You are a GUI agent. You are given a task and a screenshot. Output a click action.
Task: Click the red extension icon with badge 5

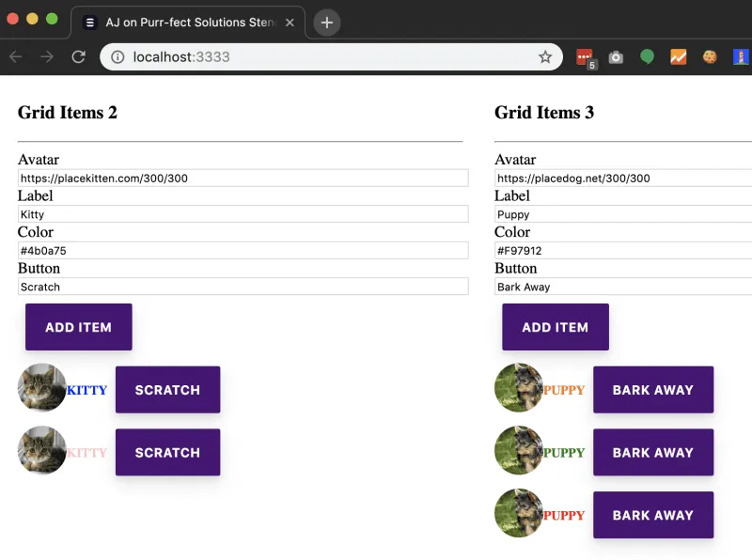585,57
